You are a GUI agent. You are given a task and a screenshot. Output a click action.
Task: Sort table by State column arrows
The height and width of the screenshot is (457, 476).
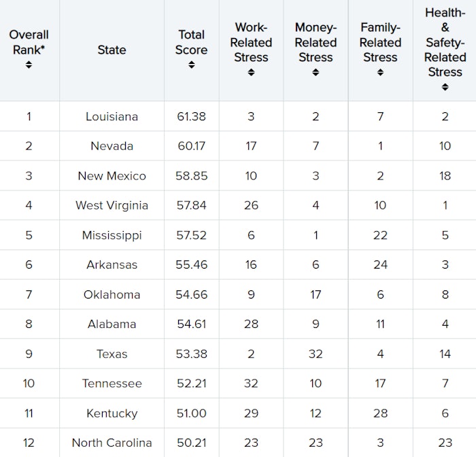[x=112, y=65]
